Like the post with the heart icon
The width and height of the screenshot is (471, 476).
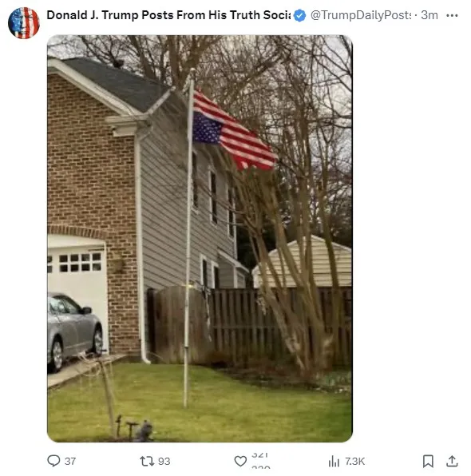point(240,461)
